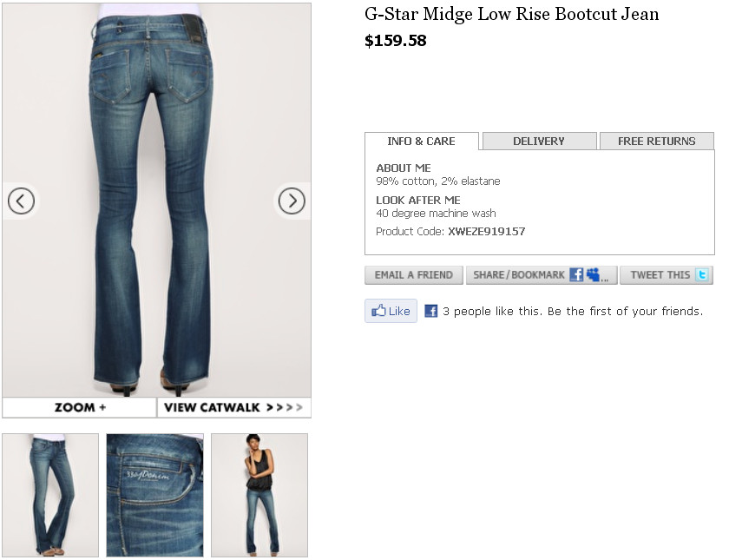Open the Info & Care tab
The height and width of the screenshot is (560, 729).
click(421, 141)
